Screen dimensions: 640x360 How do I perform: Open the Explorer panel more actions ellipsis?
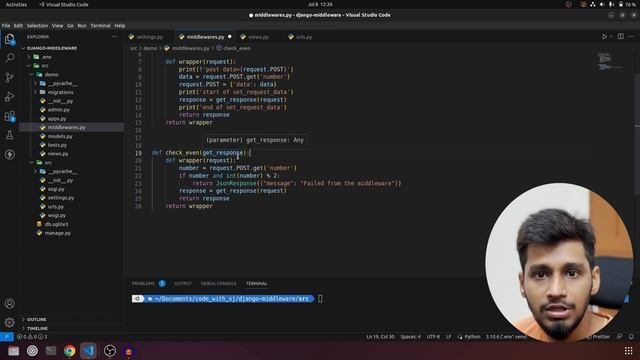click(x=114, y=37)
